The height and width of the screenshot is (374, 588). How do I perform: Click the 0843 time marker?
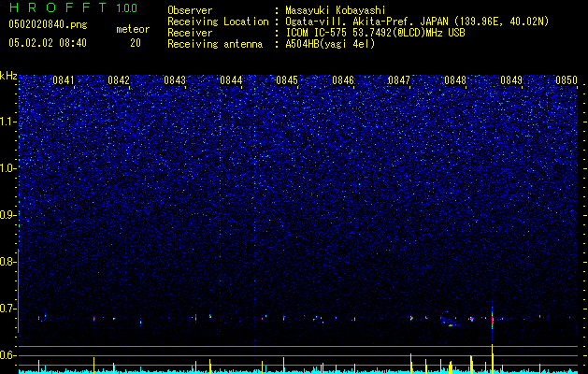(x=175, y=80)
